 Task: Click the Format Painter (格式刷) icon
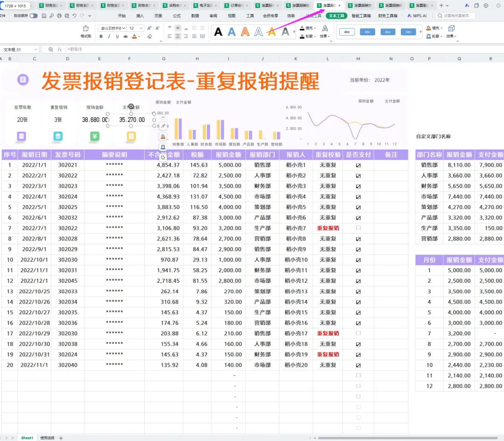(86, 28)
